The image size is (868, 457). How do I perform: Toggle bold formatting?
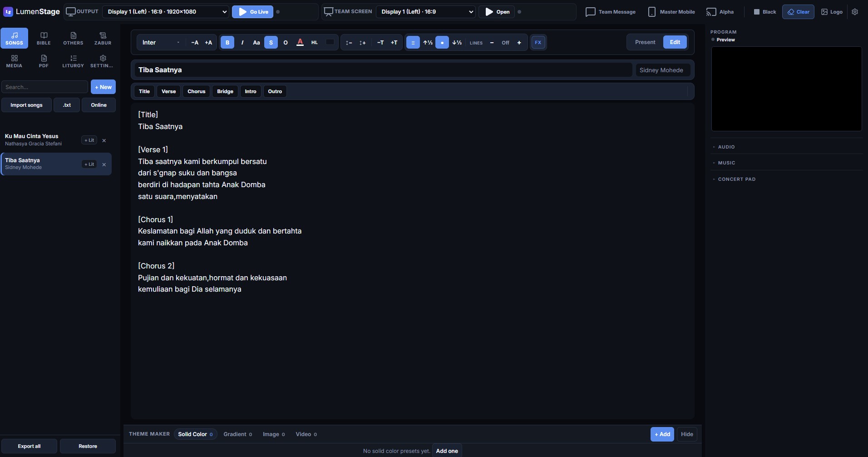(x=227, y=43)
